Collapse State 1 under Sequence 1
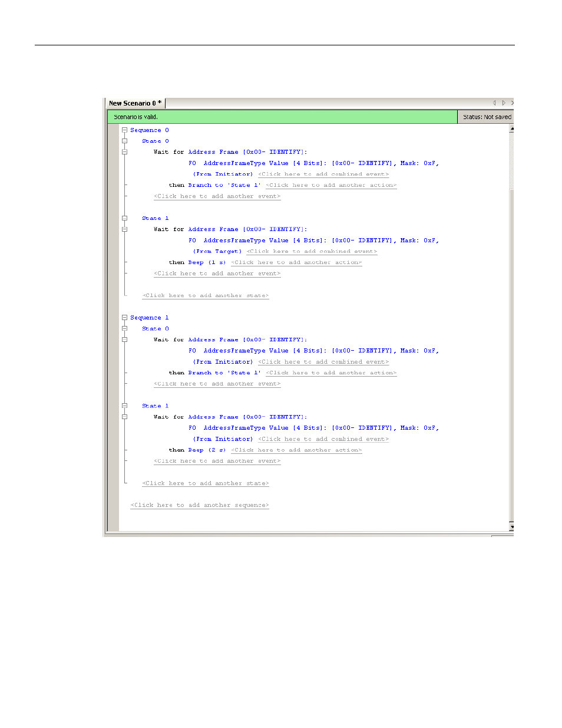Screen dimensions: 562x728 pos(125,406)
